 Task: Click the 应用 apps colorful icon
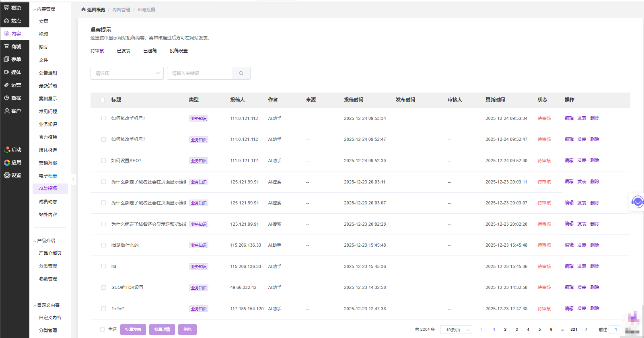click(7, 163)
